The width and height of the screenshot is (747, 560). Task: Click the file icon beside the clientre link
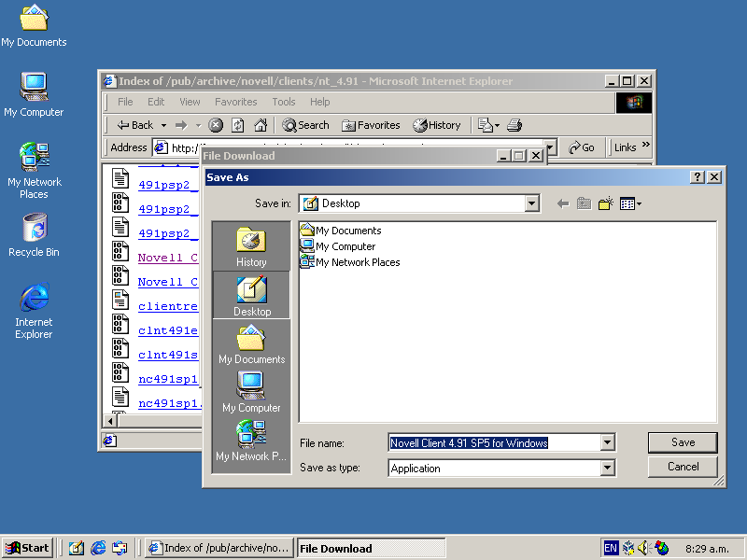coord(120,300)
